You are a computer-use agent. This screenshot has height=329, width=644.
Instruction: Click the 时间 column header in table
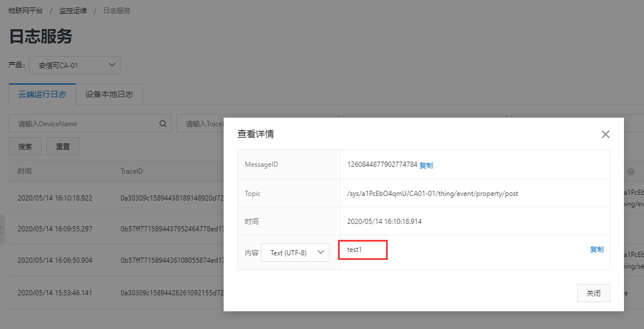[24, 171]
